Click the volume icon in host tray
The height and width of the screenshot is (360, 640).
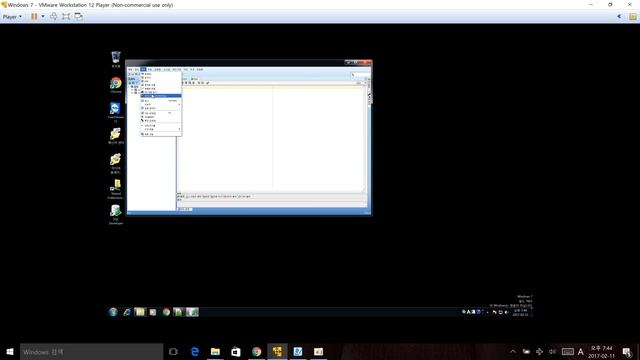(552, 351)
